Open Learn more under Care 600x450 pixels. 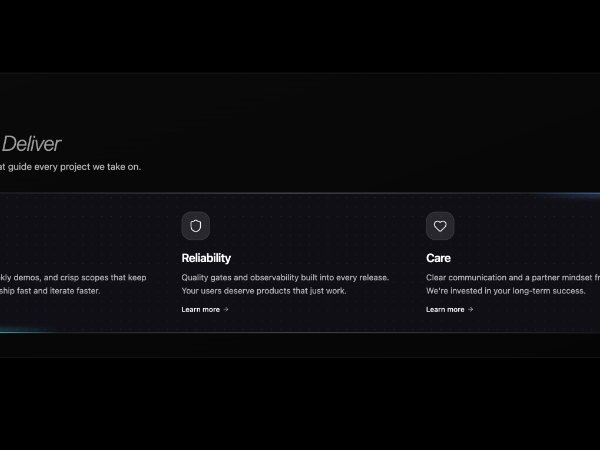445,310
